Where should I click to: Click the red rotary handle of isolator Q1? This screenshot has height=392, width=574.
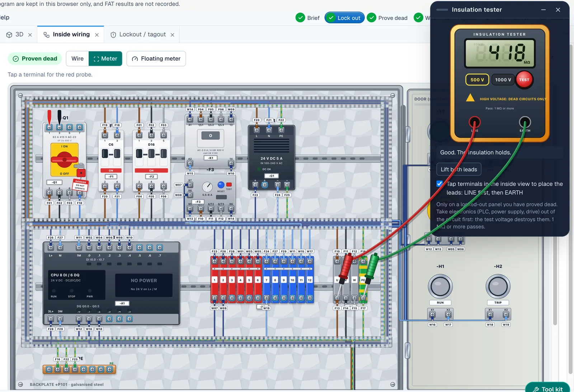coord(65,159)
